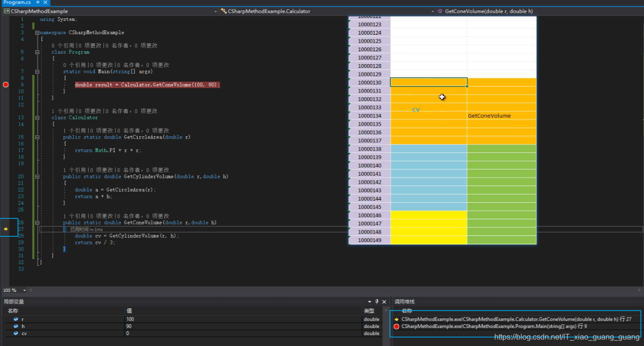This screenshot has height=346, width=644.
Task: Click the value 90 of variable h
Action: click(x=129, y=327)
